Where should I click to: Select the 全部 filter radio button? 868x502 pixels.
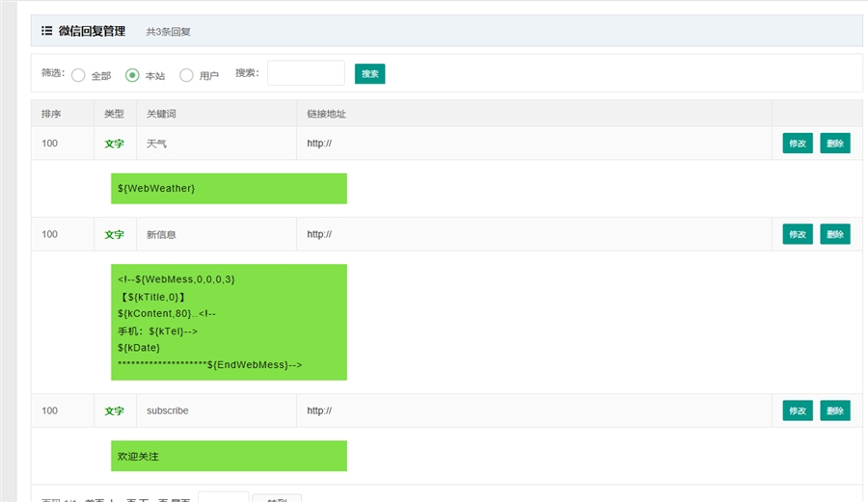pos(78,75)
